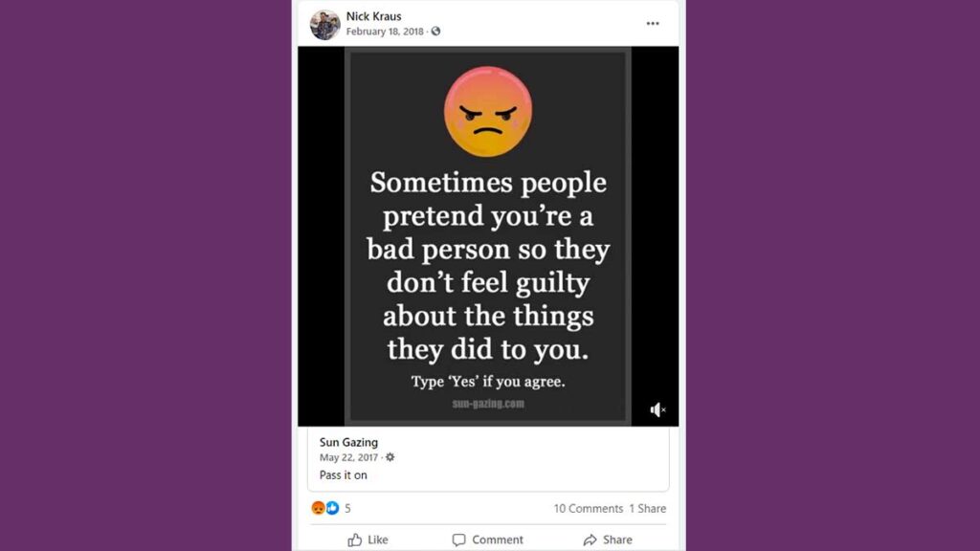Click the blue thumbs-up reaction icon

(x=332, y=508)
